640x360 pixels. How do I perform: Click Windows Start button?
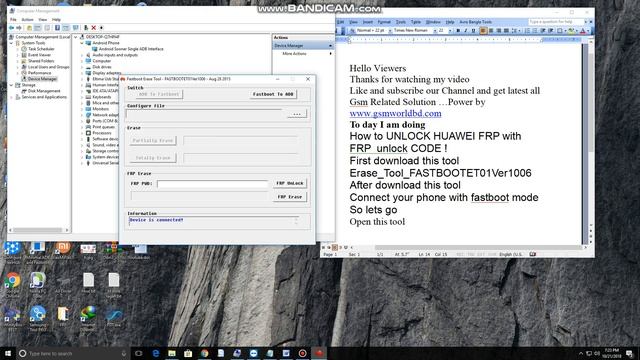(x=8, y=353)
